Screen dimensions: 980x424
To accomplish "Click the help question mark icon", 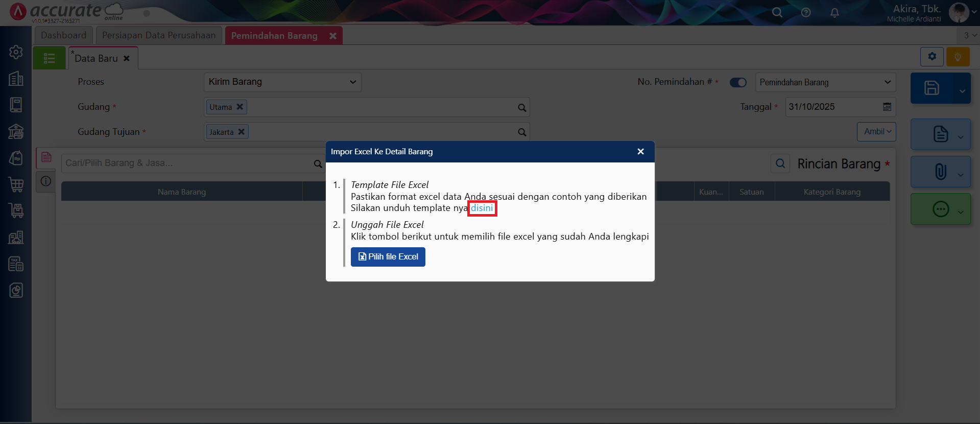I will pos(806,13).
